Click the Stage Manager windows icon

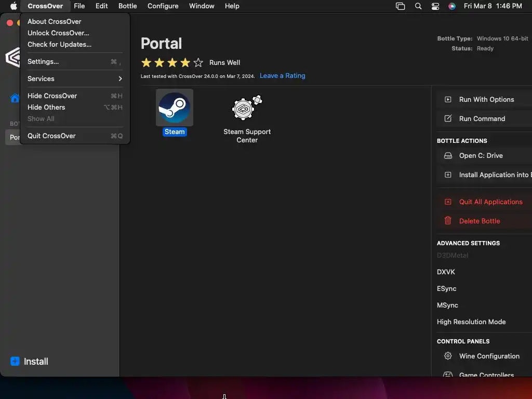401,6
